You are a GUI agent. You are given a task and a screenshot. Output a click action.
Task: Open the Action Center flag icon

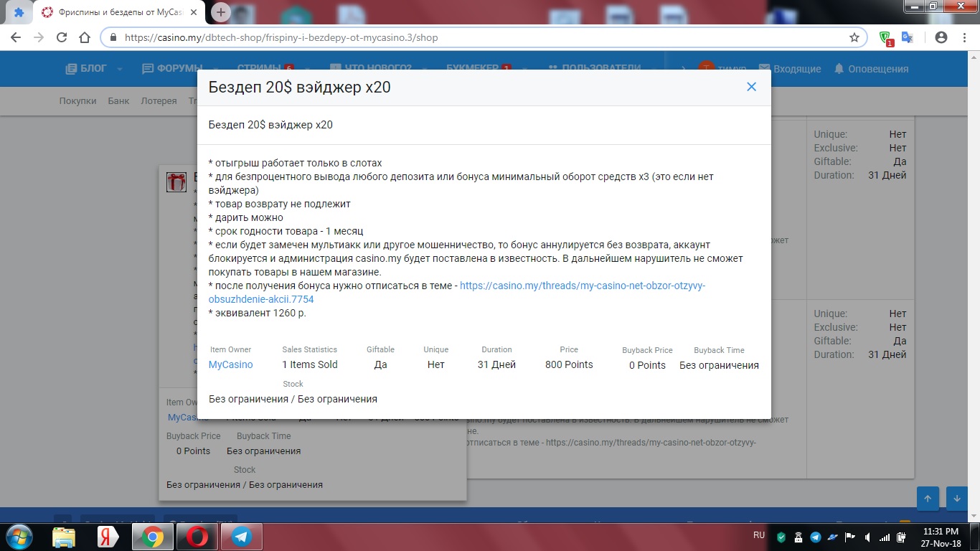(849, 537)
